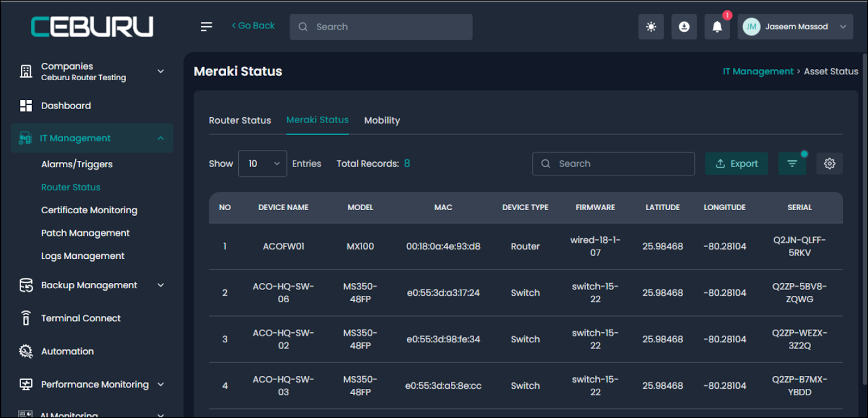Click the JM user avatar
Screen dimensions: 868x418
pos(751,27)
